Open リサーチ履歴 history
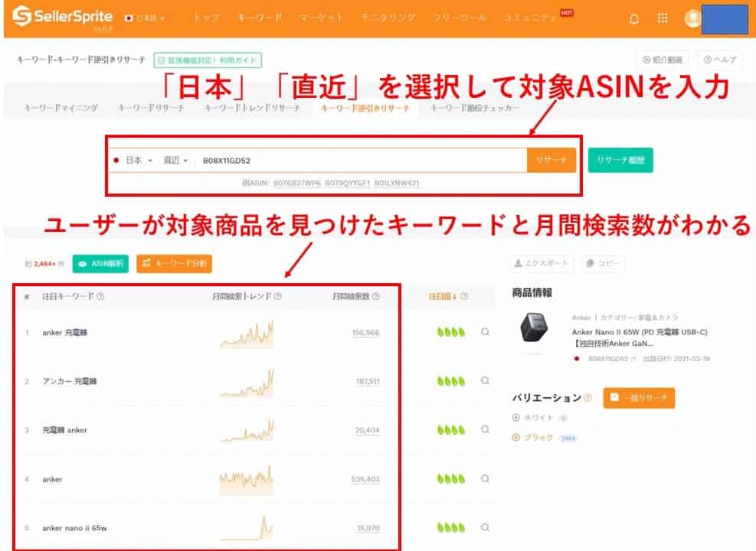 (x=620, y=160)
